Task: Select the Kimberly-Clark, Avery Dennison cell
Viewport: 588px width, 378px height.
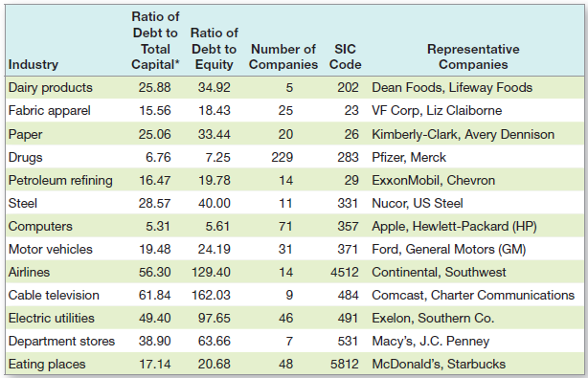Action: click(463, 135)
